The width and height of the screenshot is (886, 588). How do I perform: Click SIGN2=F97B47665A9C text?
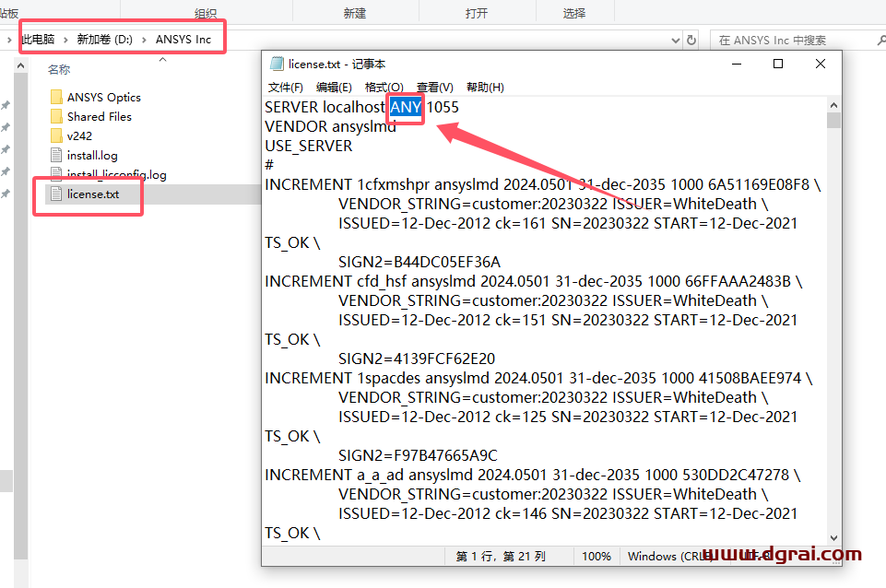tap(418, 455)
